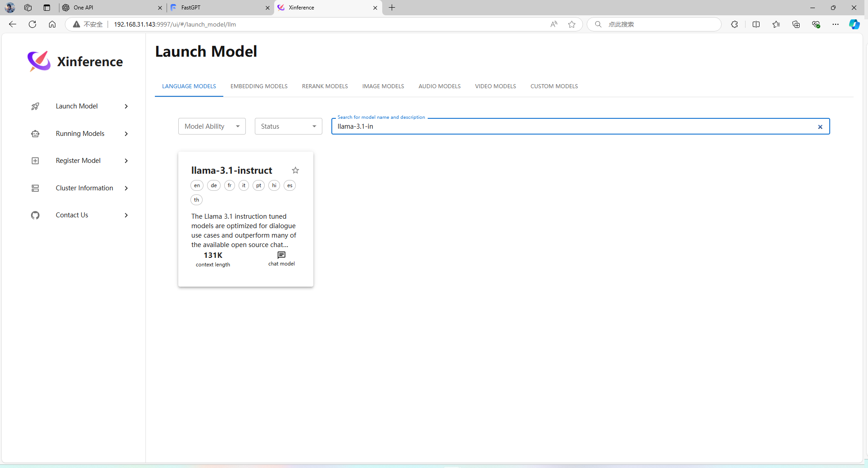Open the tab actions menu icon
The width and height of the screenshot is (868, 468).
pyautogui.click(x=47, y=8)
